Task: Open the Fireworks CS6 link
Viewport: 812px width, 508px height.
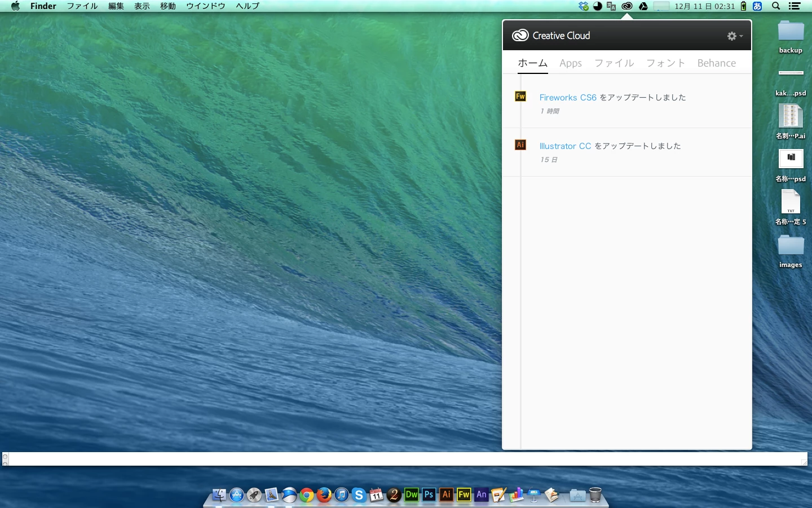Action: click(568, 97)
